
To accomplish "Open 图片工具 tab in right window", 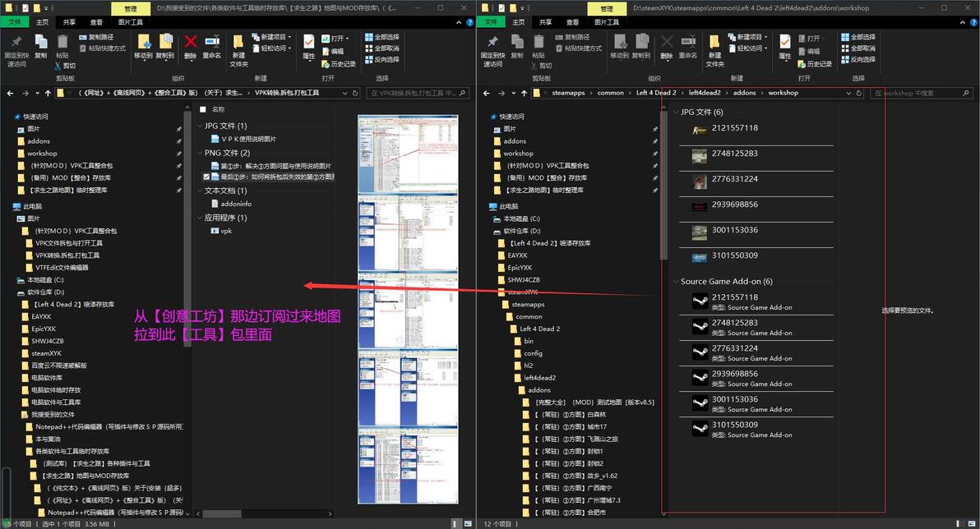I will click(606, 22).
